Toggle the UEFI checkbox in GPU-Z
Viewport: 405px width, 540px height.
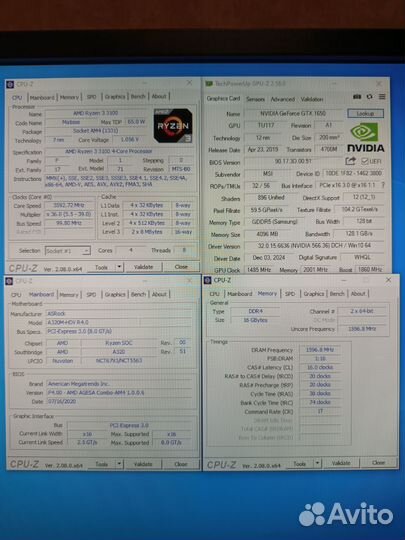click(x=365, y=161)
